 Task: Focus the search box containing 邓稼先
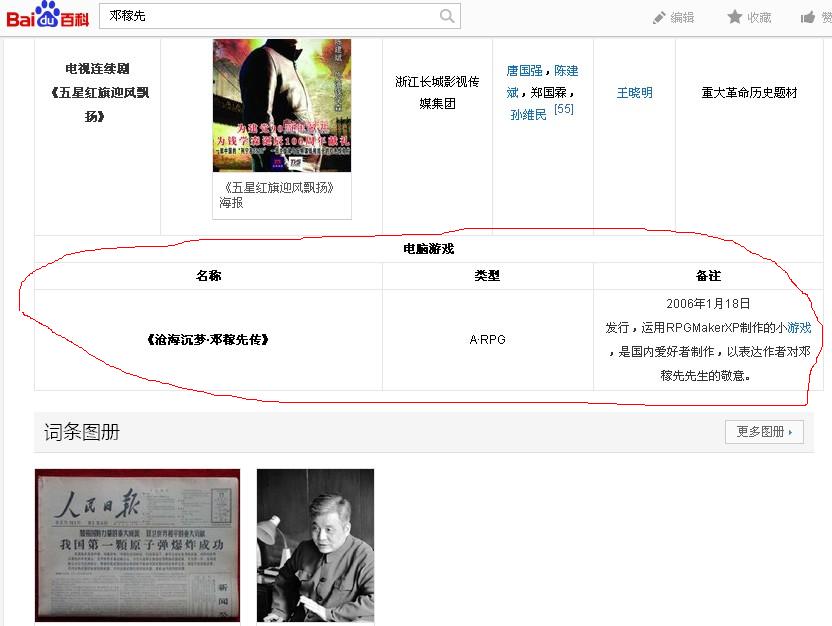click(280, 16)
